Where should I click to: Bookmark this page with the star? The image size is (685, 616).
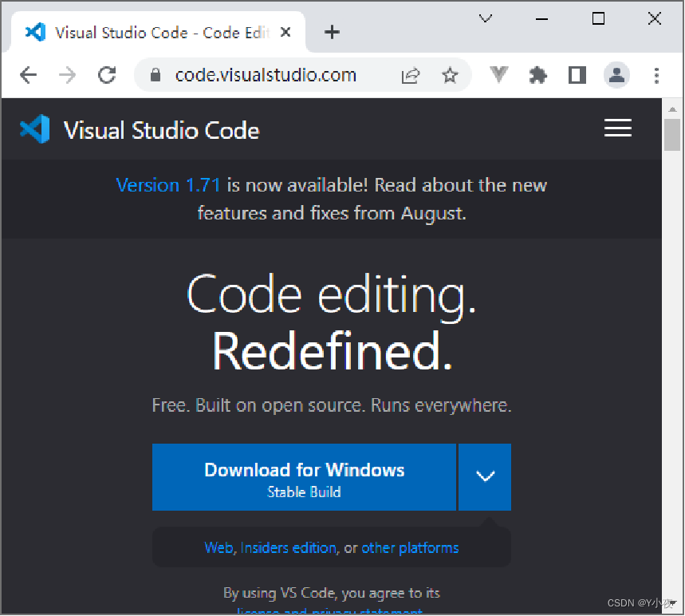point(450,76)
